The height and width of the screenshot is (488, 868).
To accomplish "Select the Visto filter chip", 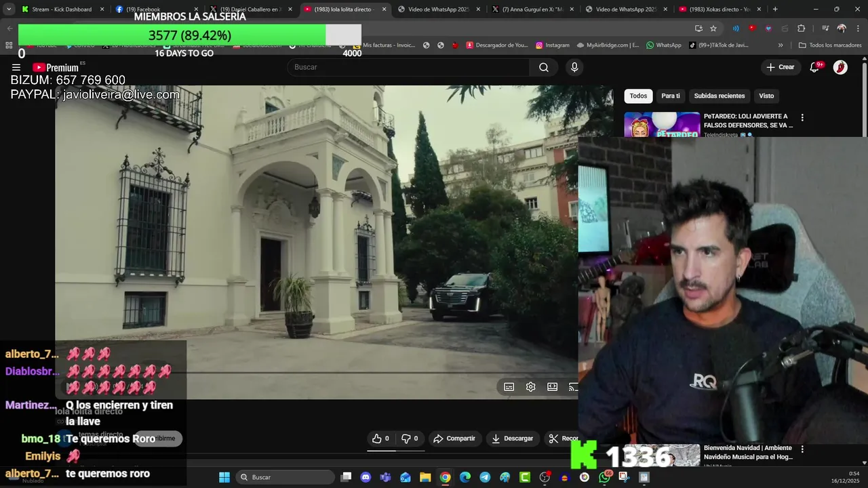I will (x=766, y=96).
